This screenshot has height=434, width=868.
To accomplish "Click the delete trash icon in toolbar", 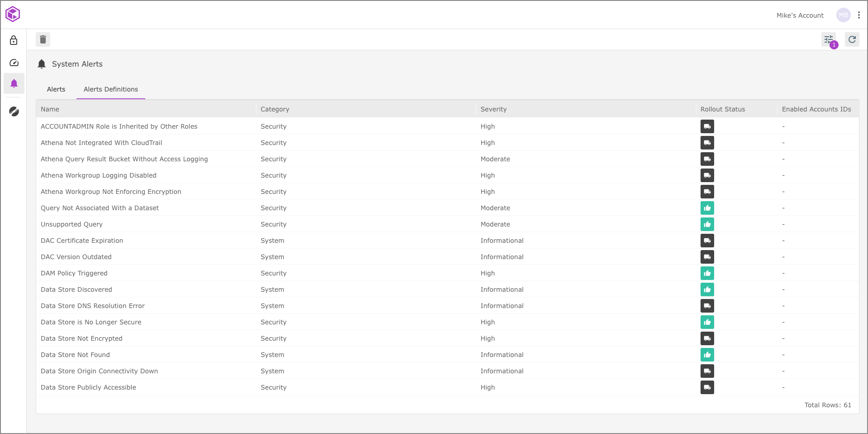I will [43, 40].
